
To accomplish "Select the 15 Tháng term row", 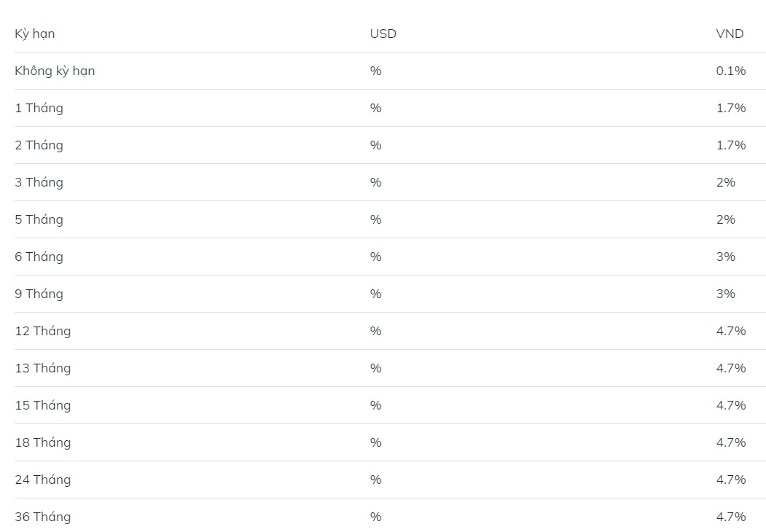I will 391,405.
